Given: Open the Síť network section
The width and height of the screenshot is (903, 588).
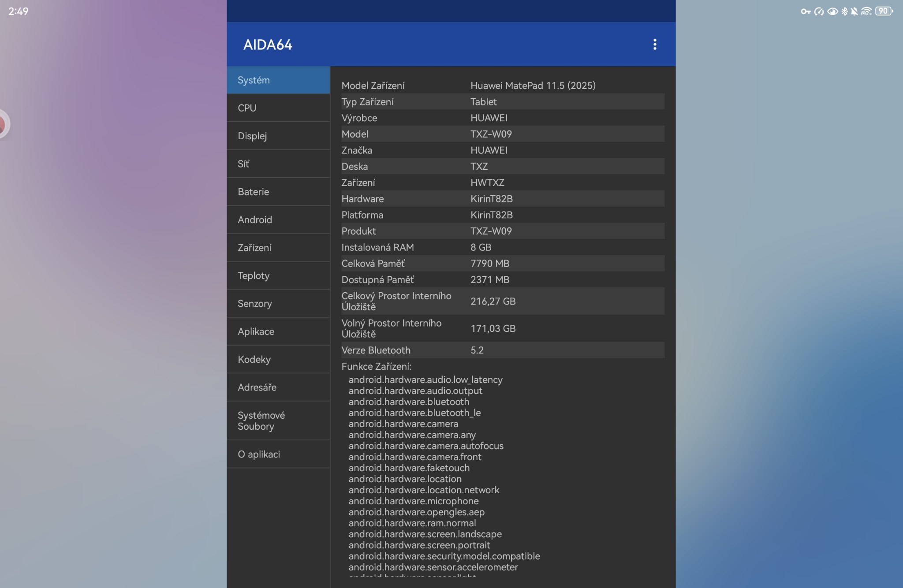Looking at the screenshot, I should (x=278, y=164).
